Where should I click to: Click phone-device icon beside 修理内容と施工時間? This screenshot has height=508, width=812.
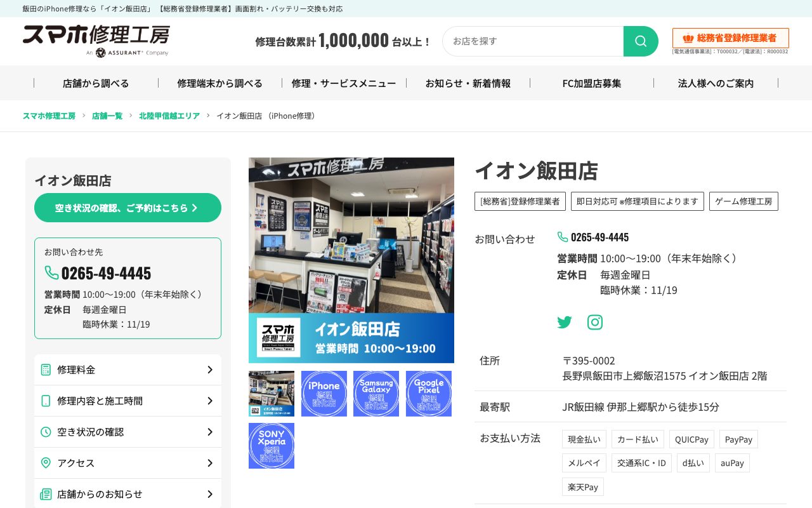[x=46, y=401]
